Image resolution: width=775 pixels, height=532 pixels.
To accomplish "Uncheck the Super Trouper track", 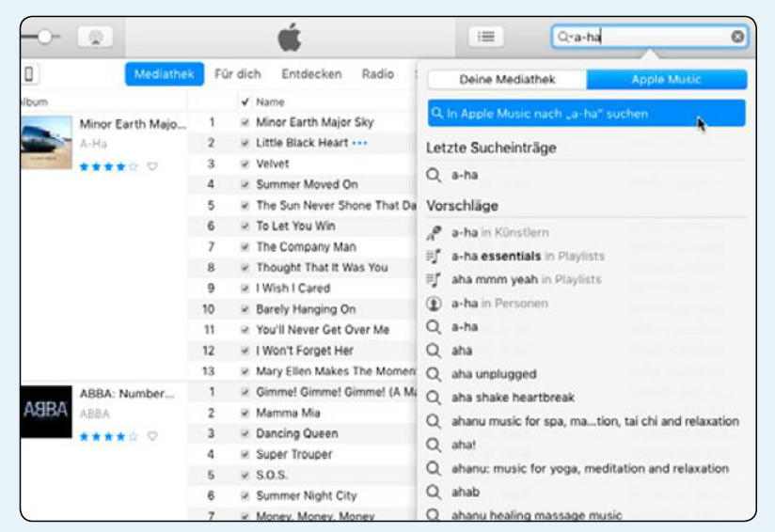I will [x=245, y=454].
